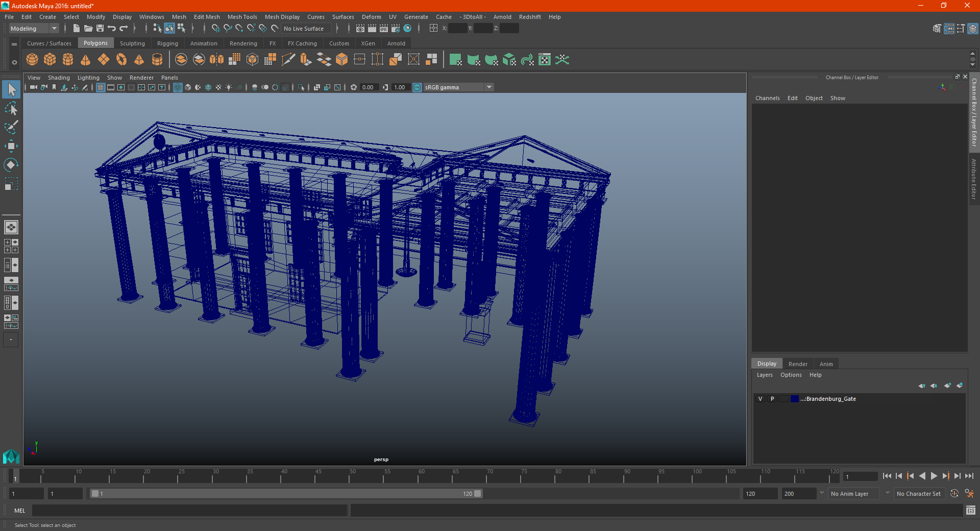Click the range slider bar handle at 120
The width and height of the screenshot is (980, 531).
point(478,494)
